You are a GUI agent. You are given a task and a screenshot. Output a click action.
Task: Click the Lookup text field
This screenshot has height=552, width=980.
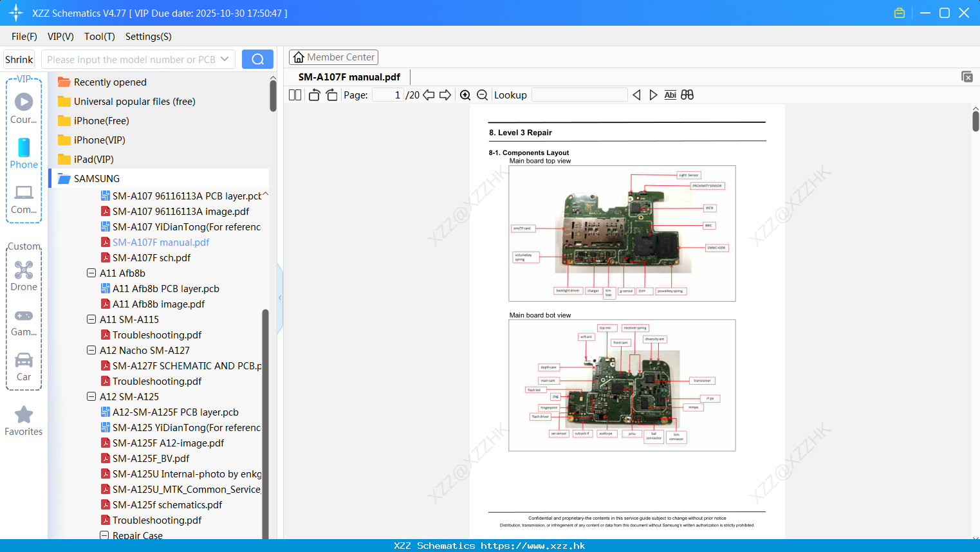click(x=580, y=95)
